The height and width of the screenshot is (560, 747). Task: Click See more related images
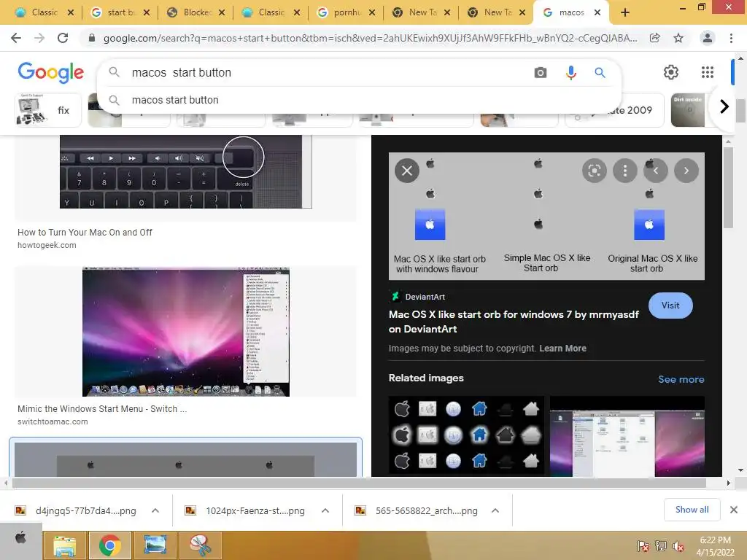[x=681, y=379]
